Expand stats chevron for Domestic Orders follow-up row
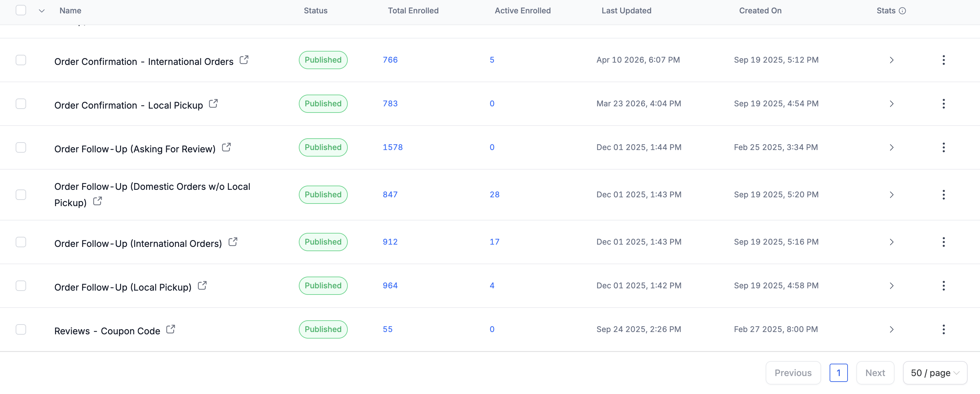The width and height of the screenshot is (980, 394). tap(891, 195)
